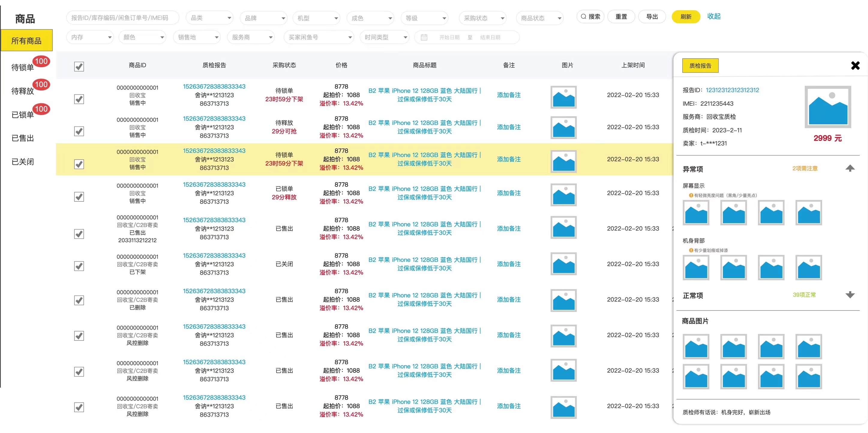Toggle the select-all header checkbox
Viewport: 868px width, 433px height.
click(x=79, y=66)
